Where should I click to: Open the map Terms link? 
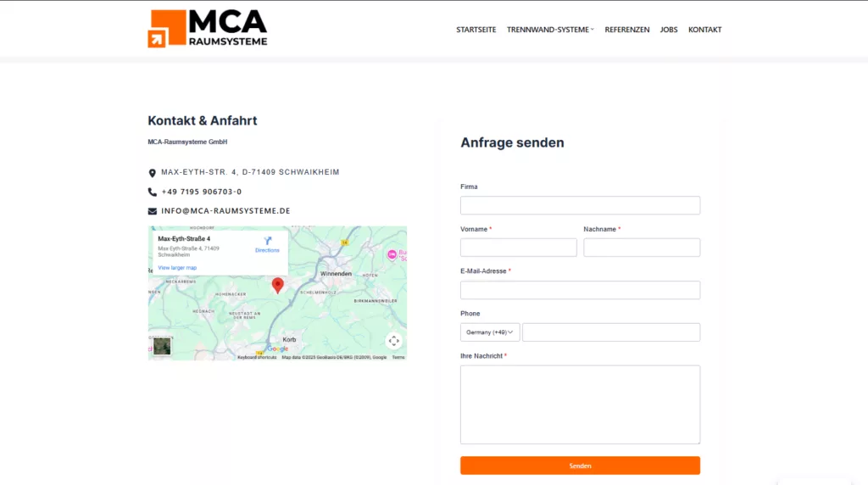coord(398,358)
